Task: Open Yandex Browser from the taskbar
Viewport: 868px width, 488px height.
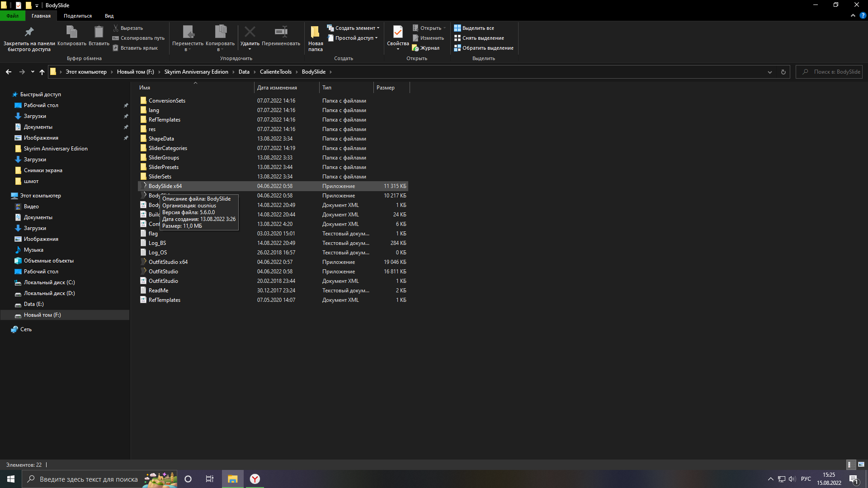Action: [255, 479]
